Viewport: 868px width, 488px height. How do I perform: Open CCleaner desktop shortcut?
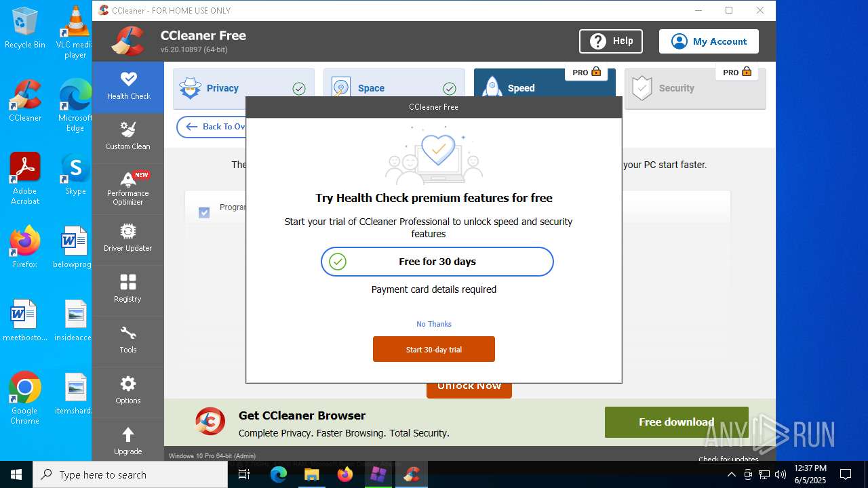point(25,101)
